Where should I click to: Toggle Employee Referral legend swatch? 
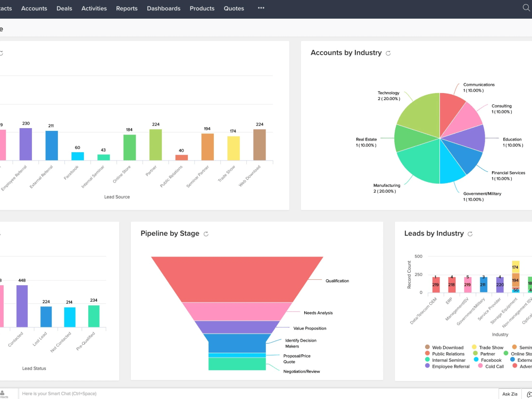(x=428, y=366)
